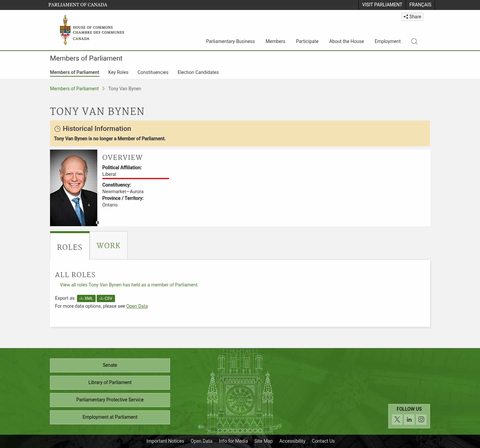The image size is (480, 448).
Task: Switch language to Français
Action: [x=420, y=5]
